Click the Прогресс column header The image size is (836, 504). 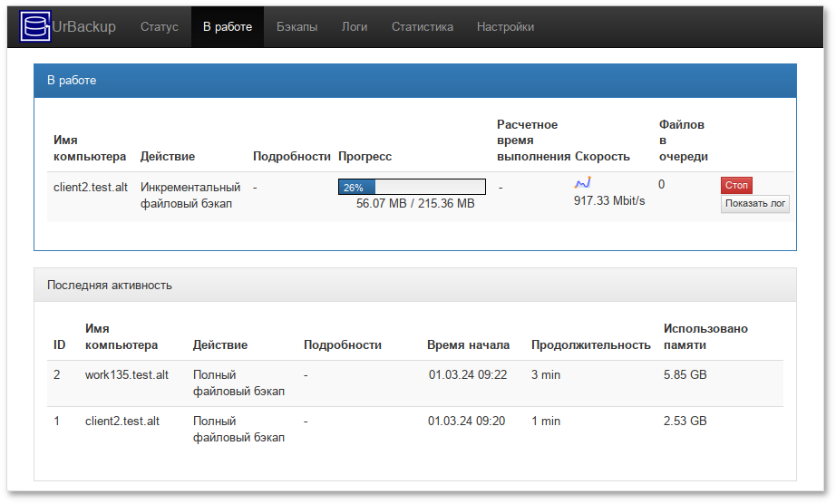(365, 156)
